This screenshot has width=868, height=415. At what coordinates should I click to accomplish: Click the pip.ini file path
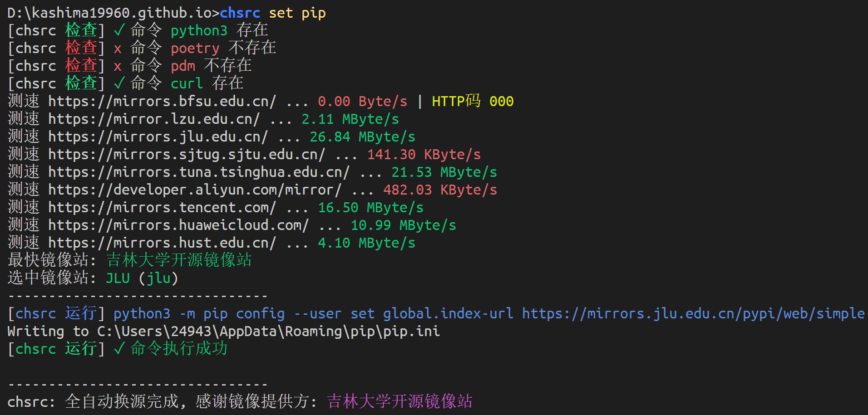[x=268, y=331]
